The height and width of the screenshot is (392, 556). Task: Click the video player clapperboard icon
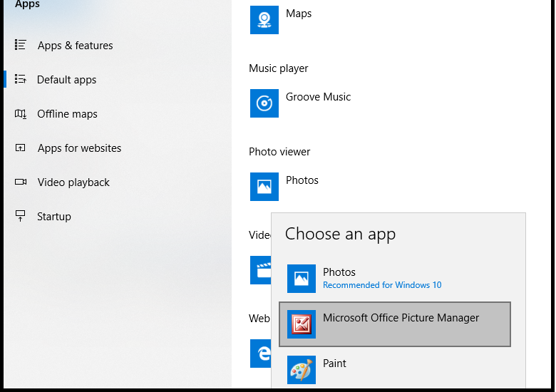pos(261,270)
